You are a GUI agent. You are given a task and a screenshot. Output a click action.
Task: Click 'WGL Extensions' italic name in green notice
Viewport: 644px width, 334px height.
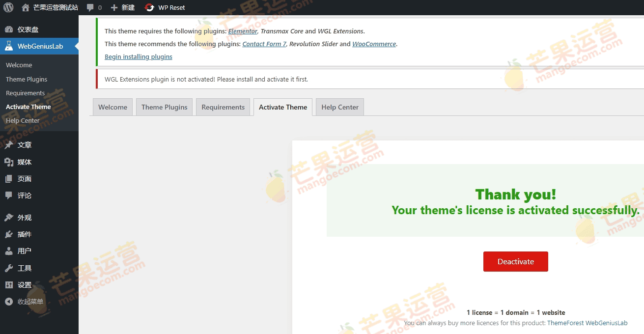[x=340, y=31]
